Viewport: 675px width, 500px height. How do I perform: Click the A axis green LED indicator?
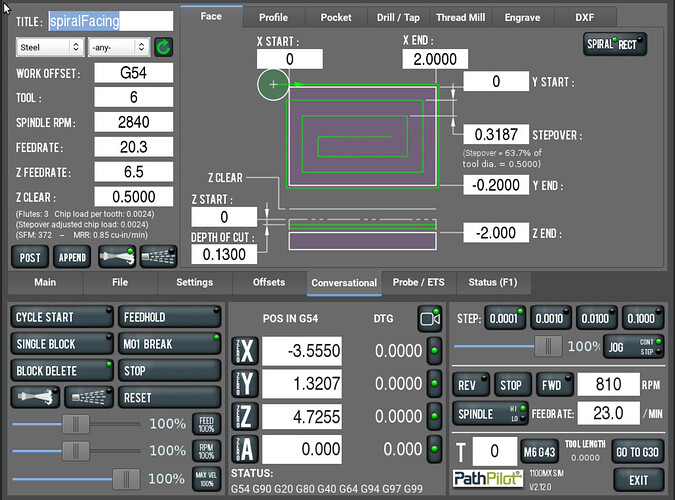(x=434, y=449)
